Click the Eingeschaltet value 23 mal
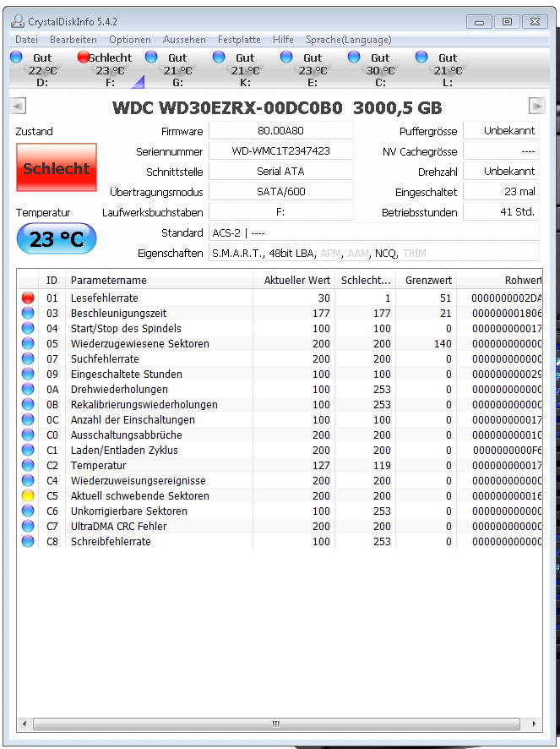560x749 pixels. pyautogui.click(x=501, y=192)
